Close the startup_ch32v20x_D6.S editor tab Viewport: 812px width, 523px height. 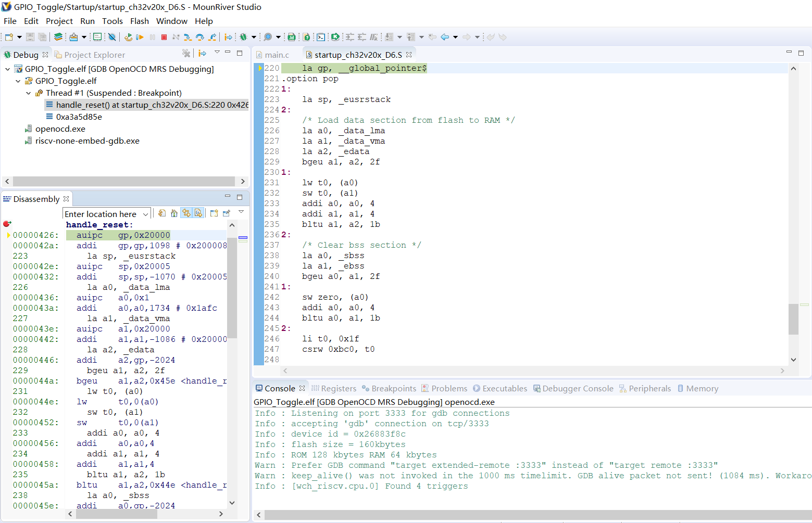point(409,55)
